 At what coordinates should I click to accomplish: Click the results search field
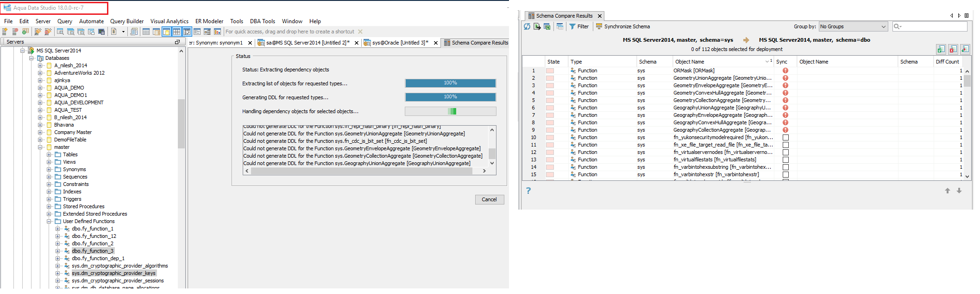[930, 26]
